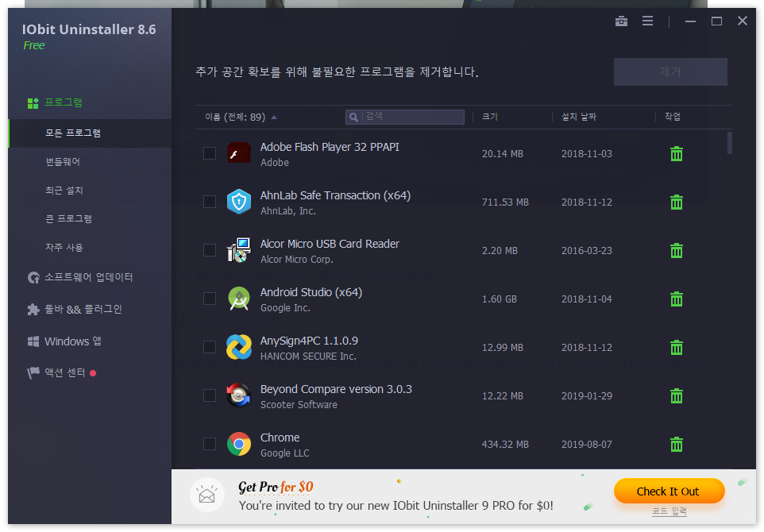Open the 코드 입력 link
Viewport: 764px width, 532px height.
[669, 511]
